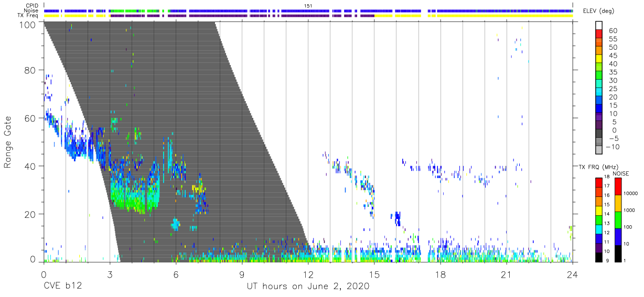Pick the cyan segment of the TX FRQ bar

pos(599,228)
